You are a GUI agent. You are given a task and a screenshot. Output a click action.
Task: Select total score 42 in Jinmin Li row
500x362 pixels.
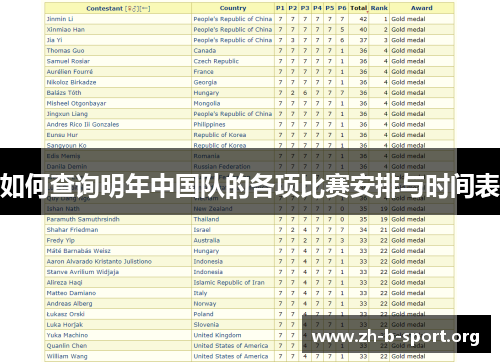(x=363, y=19)
